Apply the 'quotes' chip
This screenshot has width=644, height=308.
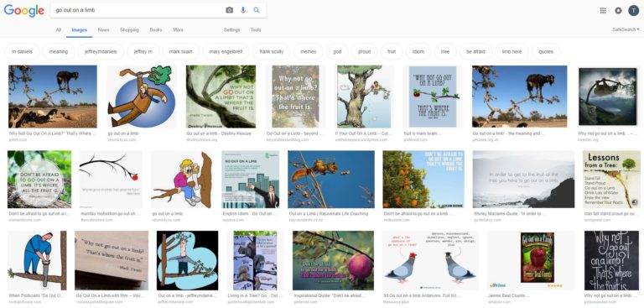pos(546,52)
